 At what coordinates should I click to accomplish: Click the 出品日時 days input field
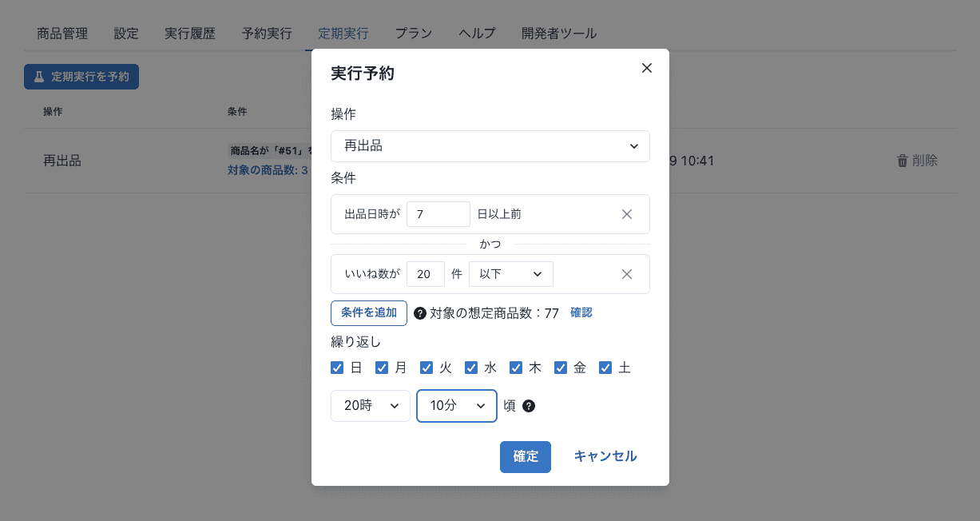[x=438, y=214]
